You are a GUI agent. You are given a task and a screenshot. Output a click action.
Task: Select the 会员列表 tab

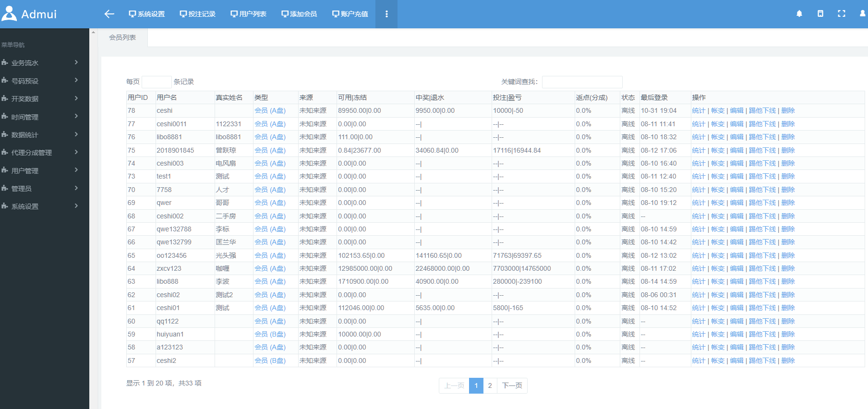(122, 37)
